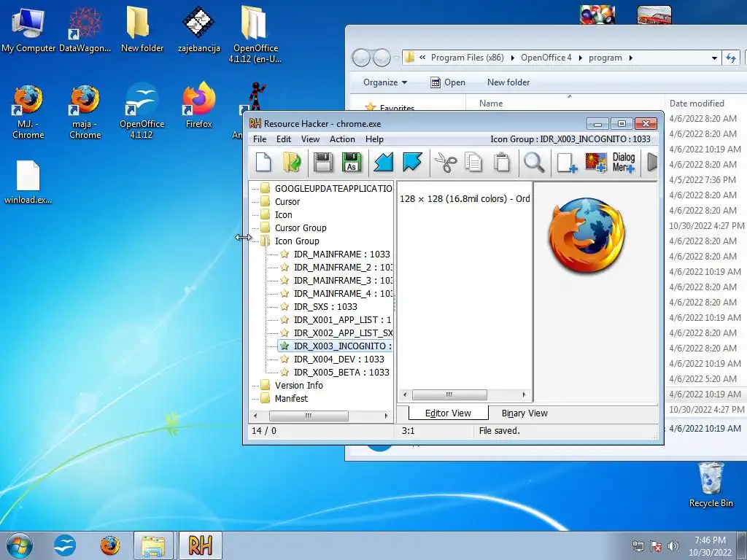Click the gray play arrow toolbar icon
Screen dimensions: 747x560
652,162
